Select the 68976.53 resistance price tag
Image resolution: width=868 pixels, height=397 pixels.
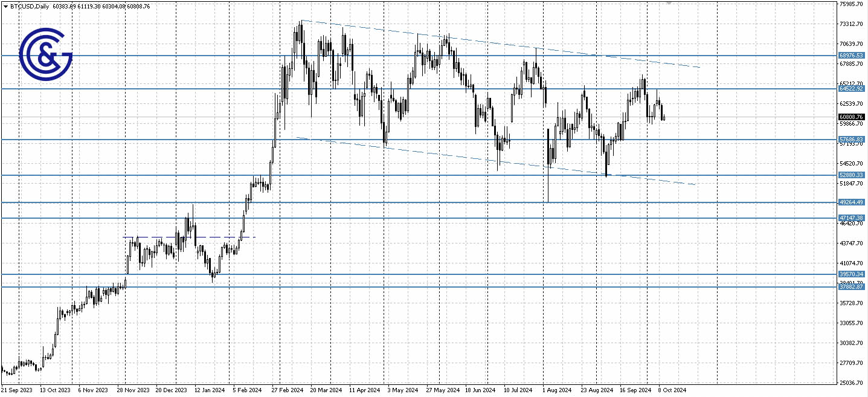pos(852,55)
